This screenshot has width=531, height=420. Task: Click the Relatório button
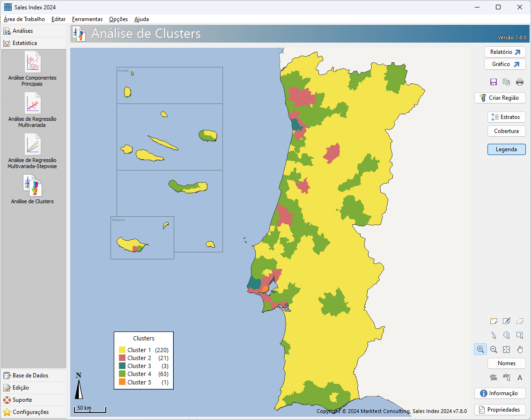(x=505, y=52)
